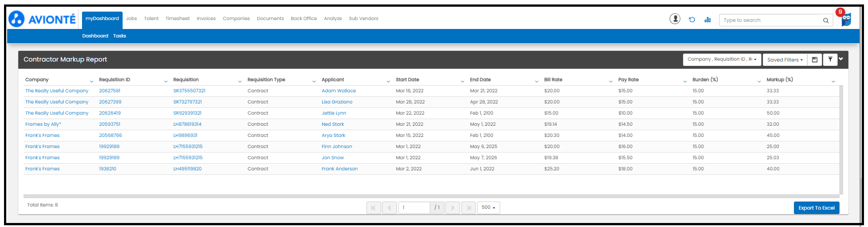Open applicant Adam Wallace link
Screen dimensions: 868x227
tap(338, 91)
